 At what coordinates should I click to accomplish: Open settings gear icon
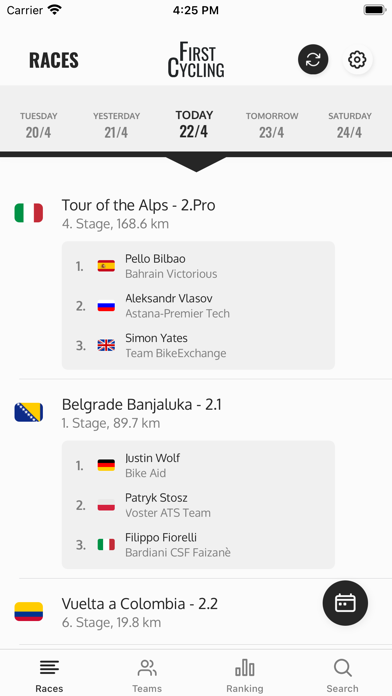(x=357, y=59)
